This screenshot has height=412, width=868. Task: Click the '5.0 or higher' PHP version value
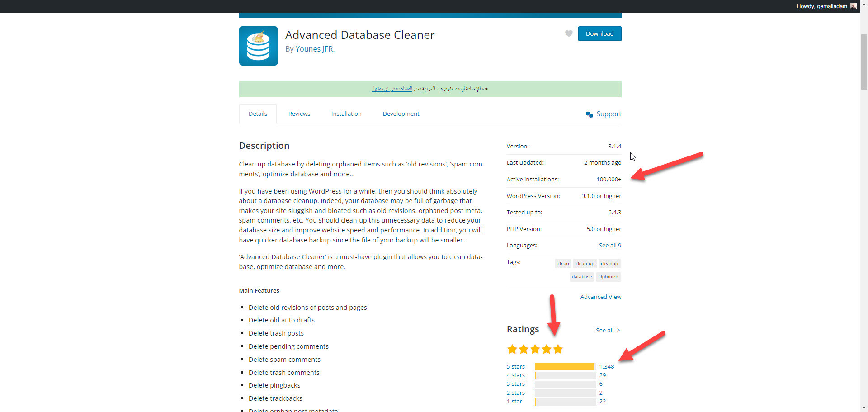604,229
